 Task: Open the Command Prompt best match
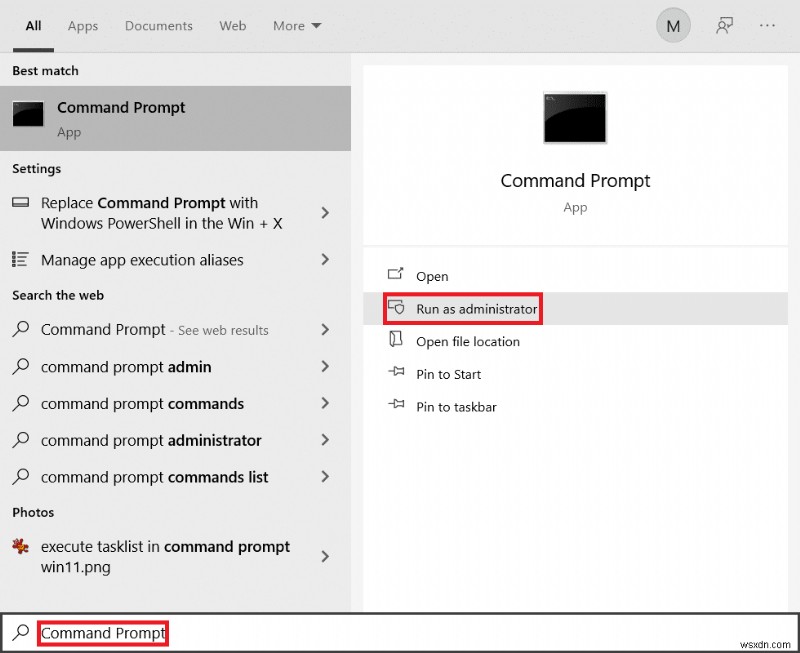pyautogui.click(x=120, y=117)
